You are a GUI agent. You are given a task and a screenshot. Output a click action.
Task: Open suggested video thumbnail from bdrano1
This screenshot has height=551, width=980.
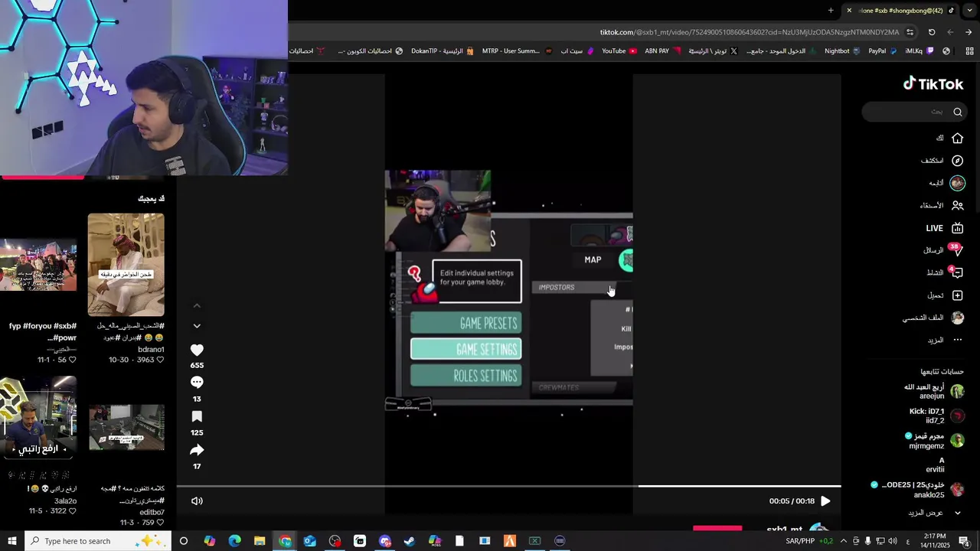(x=126, y=265)
